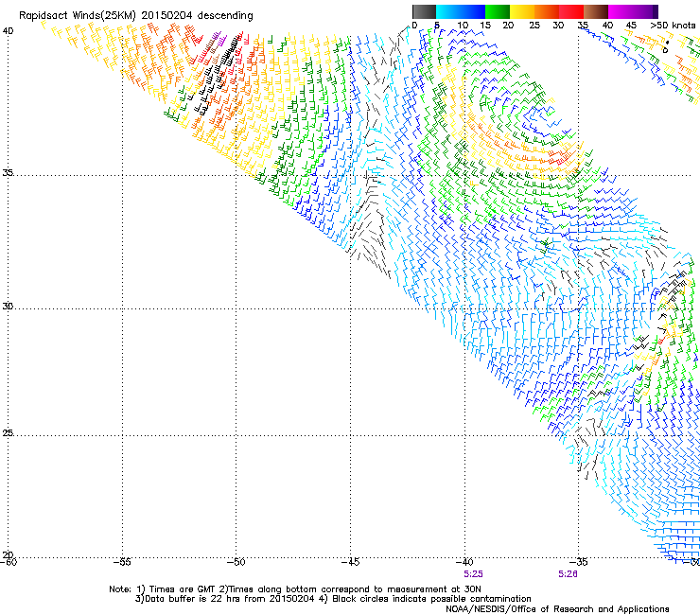The width and height of the screenshot is (700, 615).
Task: Click the gray 0-5 knots legend swatch
Action: (424, 11)
